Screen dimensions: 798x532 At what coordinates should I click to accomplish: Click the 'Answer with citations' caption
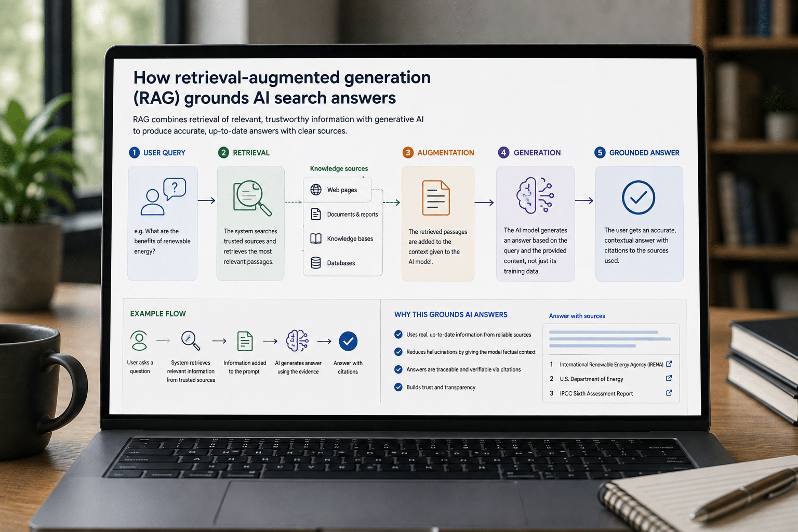point(348,367)
